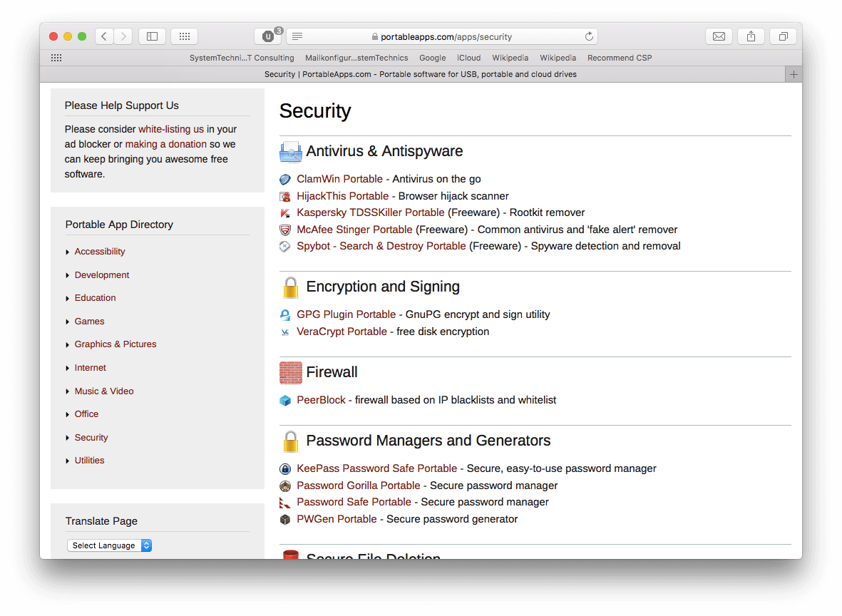Open the Share icon in Safari toolbar
The width and height of the screenshot is (842, 616).
(x=751, y=36)
